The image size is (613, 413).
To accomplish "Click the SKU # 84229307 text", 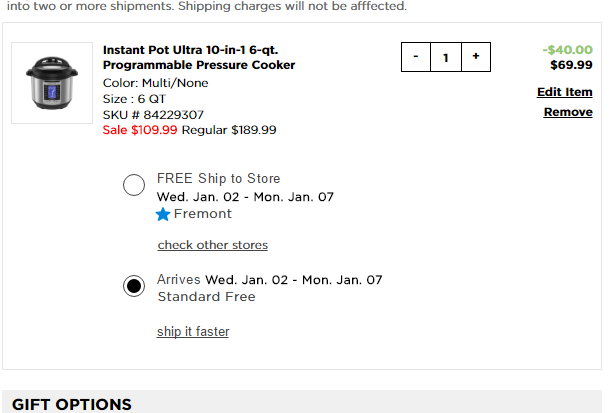I will tap(153, 114).
